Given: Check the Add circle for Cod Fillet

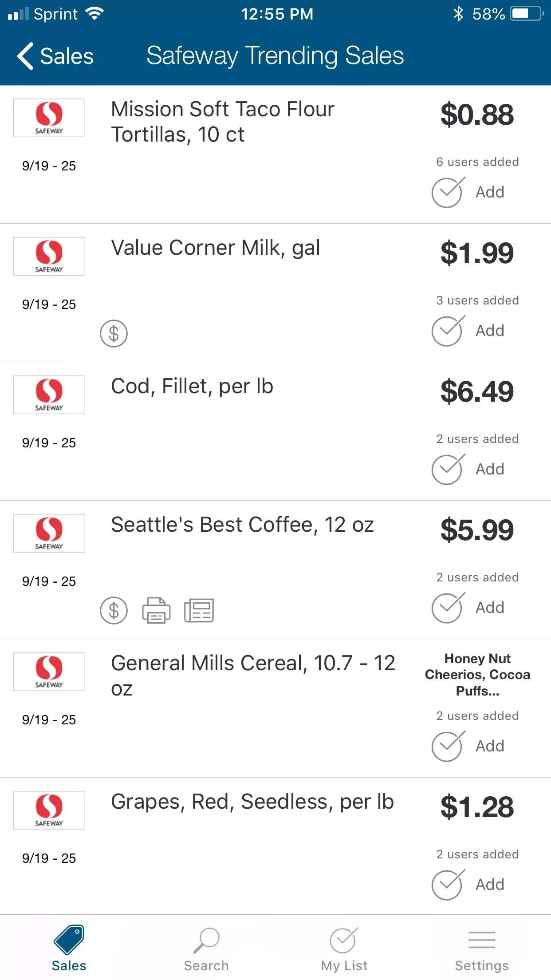Looking at the screenshot, I should point(448,469).
